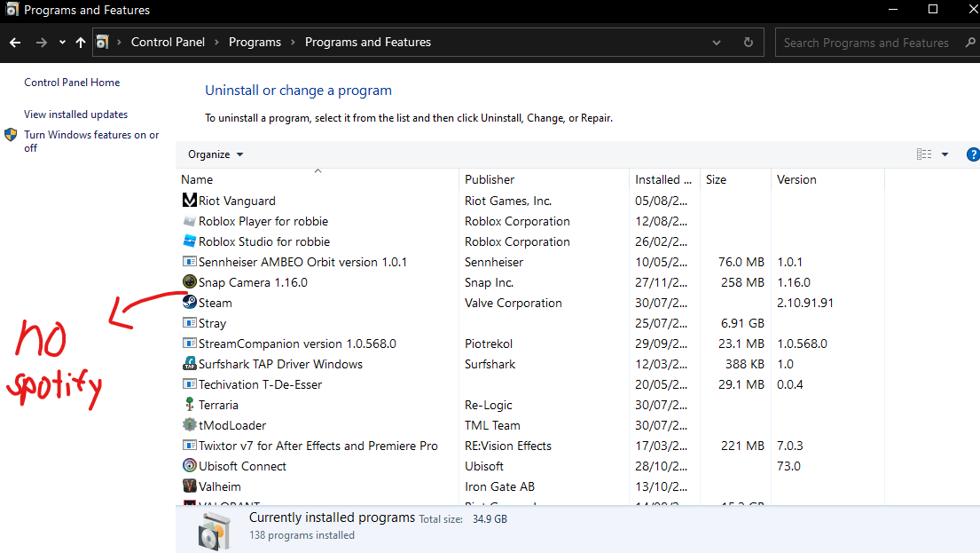The height and width of the screenshot is (553, 980).
Task: Refresh the Programs and Features list
Action: pos(749,43)
